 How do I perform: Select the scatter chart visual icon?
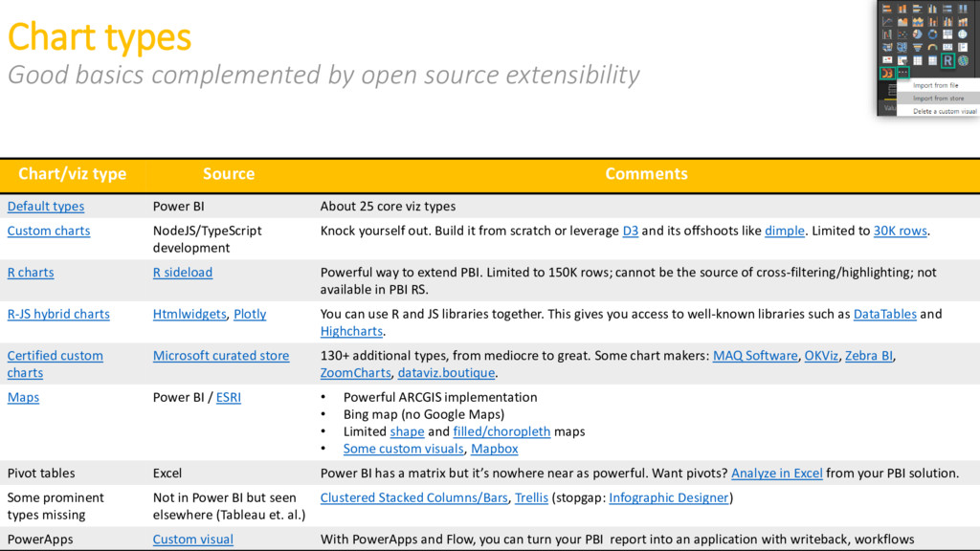click(x=902, y=34)
